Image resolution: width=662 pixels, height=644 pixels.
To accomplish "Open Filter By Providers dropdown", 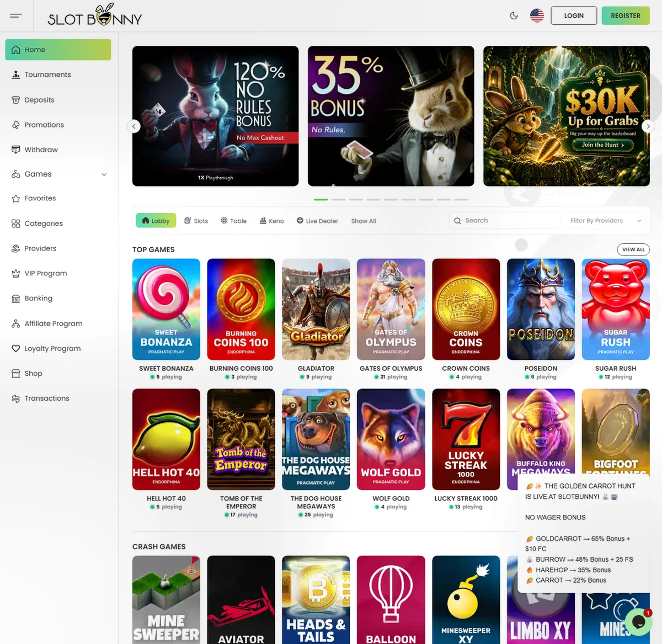I will (x=605, y=220).
